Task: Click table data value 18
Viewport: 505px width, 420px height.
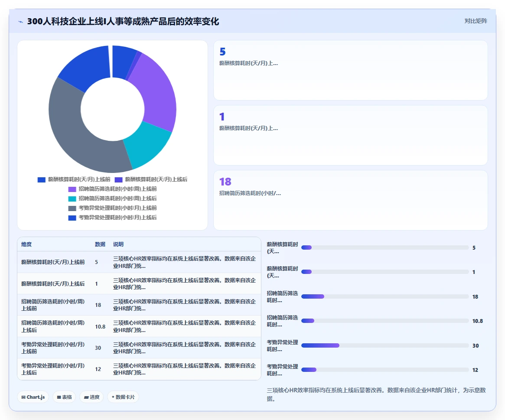Action: click(x=98, y=305)
